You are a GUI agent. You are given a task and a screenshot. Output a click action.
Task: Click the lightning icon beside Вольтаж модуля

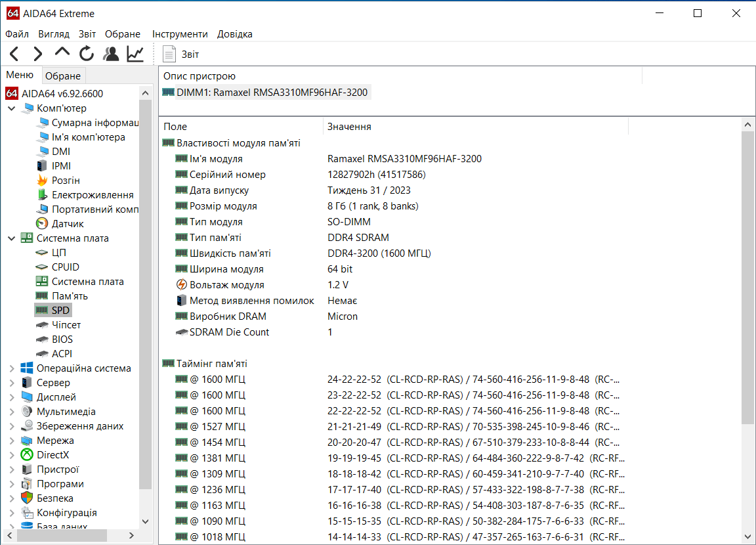click(181, 284)
